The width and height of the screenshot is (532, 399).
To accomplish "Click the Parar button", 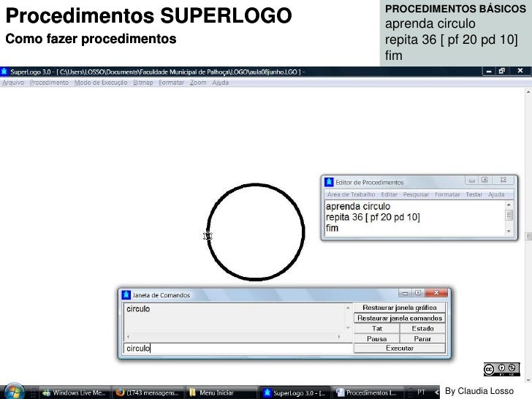I will coord(422,338).
